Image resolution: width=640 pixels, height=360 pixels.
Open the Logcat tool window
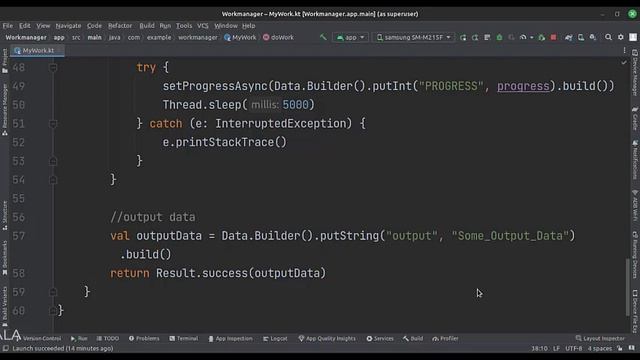276,338
